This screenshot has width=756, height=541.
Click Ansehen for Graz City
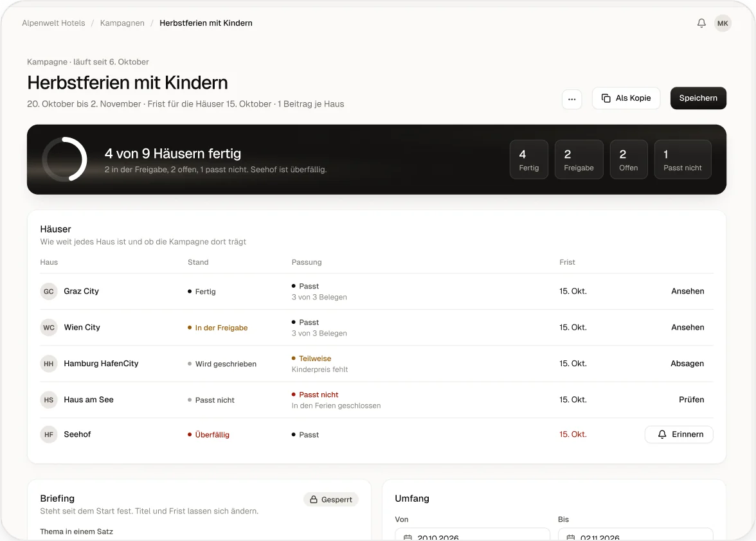(x=688, y=291)
